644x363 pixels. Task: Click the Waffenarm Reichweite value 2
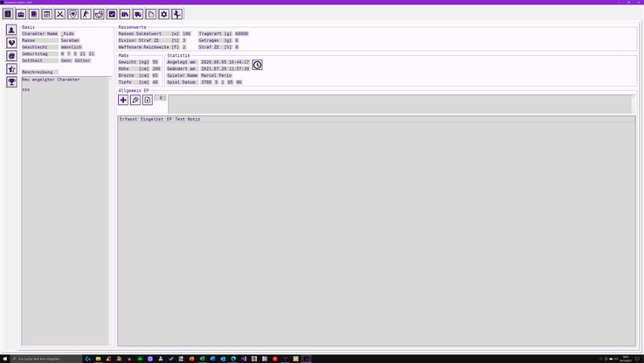tap(184, 47)
